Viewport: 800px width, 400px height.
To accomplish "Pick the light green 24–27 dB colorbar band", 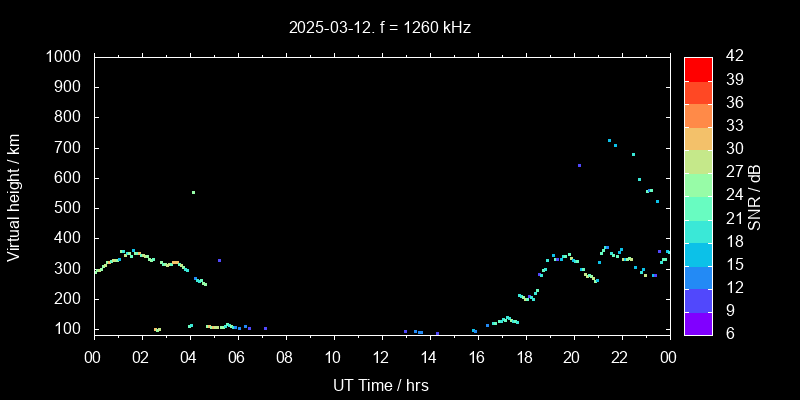I will pyautogui.click(x=698, y=184).
